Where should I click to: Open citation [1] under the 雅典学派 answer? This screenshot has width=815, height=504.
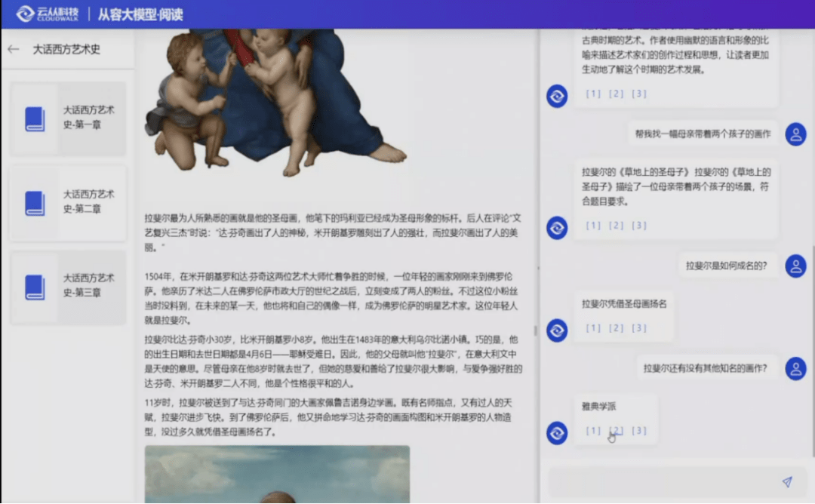pyautogui.click(x=592, y=432)
